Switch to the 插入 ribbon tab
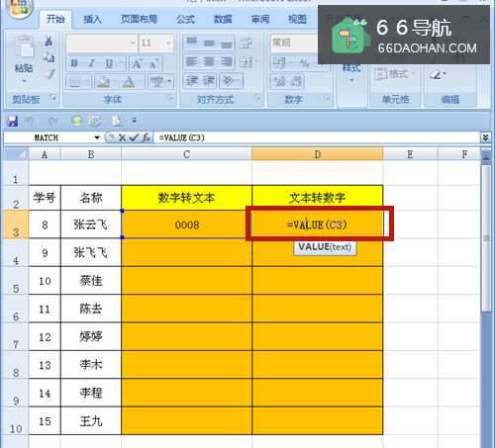The image size is (495, 448). coord(92,20)
